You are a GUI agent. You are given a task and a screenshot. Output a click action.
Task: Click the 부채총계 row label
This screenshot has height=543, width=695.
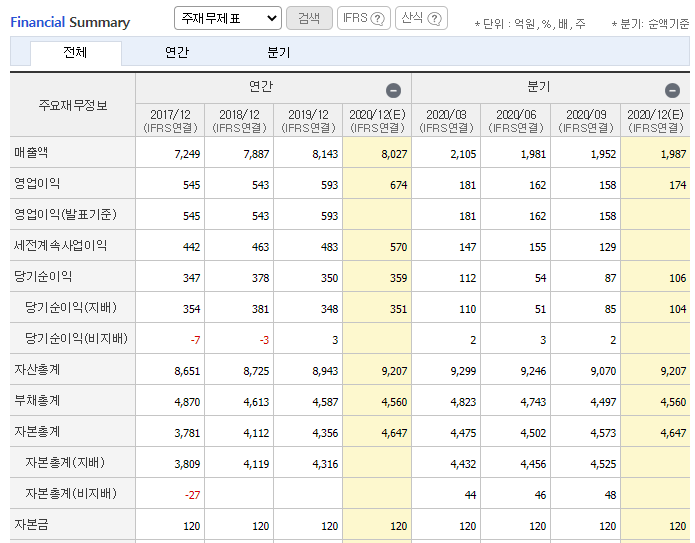(37, 401)
